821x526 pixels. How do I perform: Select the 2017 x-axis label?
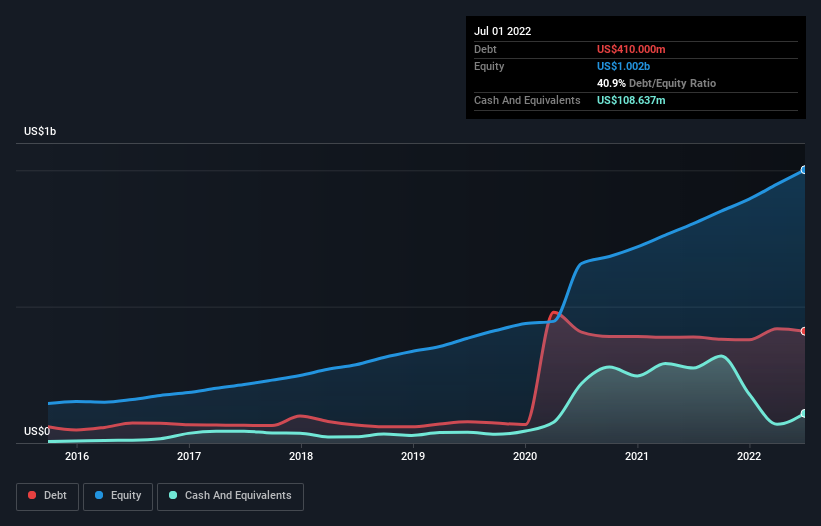click(x=189, y=456)
